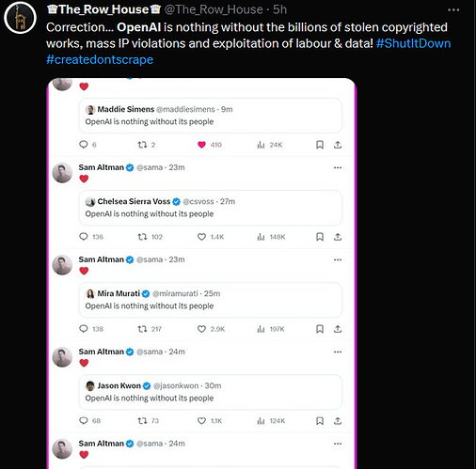Open the Jason Kwon quoted tweet card
Screen dimensions: 476x469
click(210, 392)
